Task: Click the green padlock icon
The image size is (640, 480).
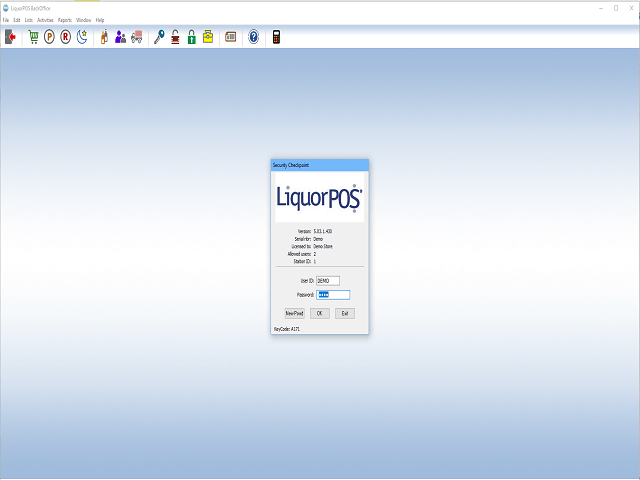Action: pyautogui.click(x=191, y=37)
